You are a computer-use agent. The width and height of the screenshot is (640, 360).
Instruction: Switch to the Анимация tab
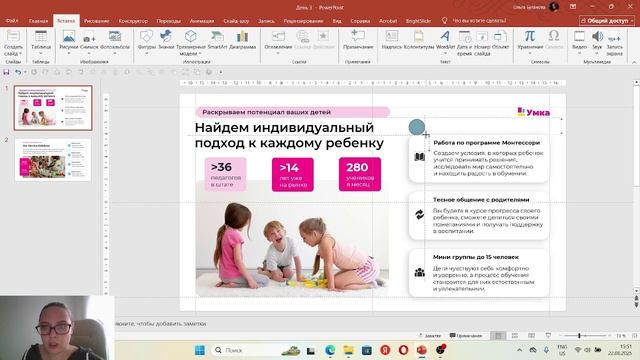pos(202,20)
